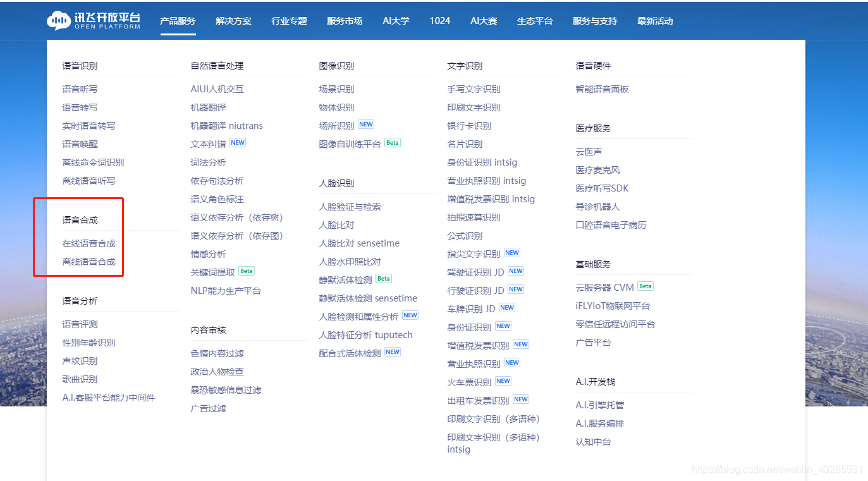Open 医疗麦克风 link
868x481 pixels.
tap(598, 170)
